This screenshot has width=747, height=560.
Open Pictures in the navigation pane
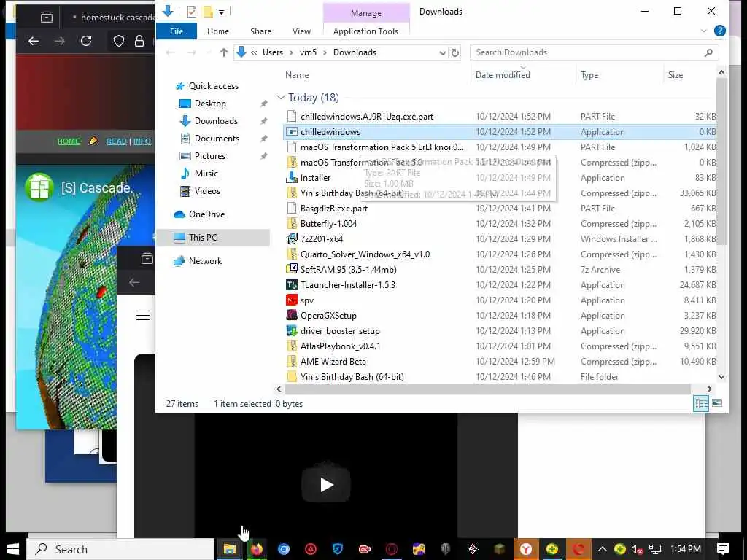click(209, 156)
